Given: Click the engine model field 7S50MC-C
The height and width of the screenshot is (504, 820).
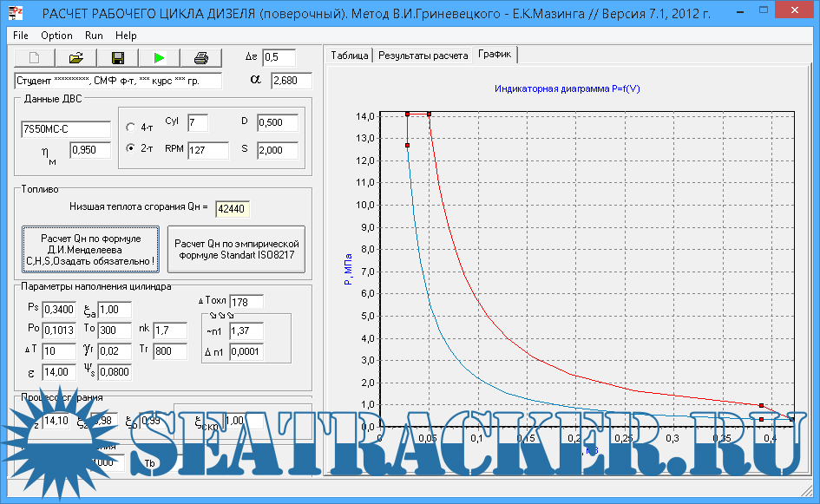Looking at the screenshot, I should point(66,129).
